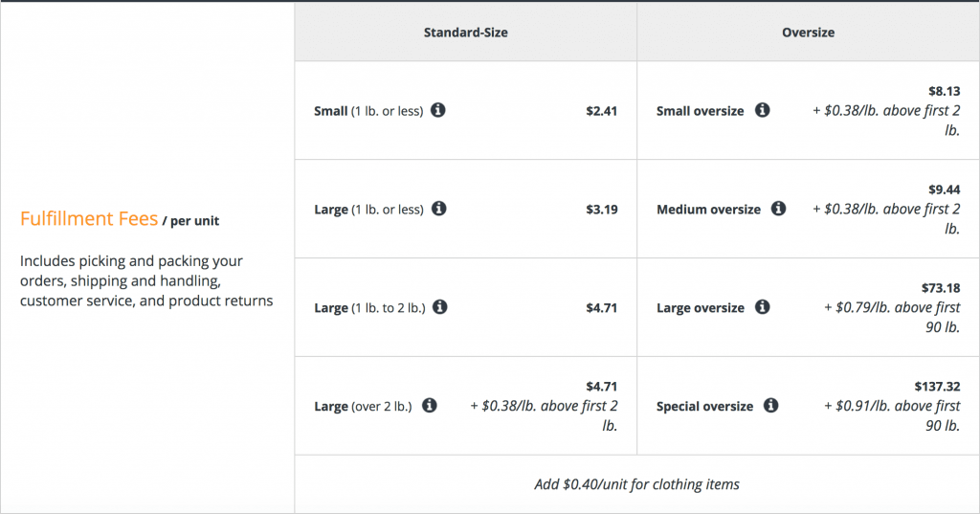Click info icon beside Small (1 lb. or less)
The height and width of the screenshot is (514, 980).
(438, 110)
